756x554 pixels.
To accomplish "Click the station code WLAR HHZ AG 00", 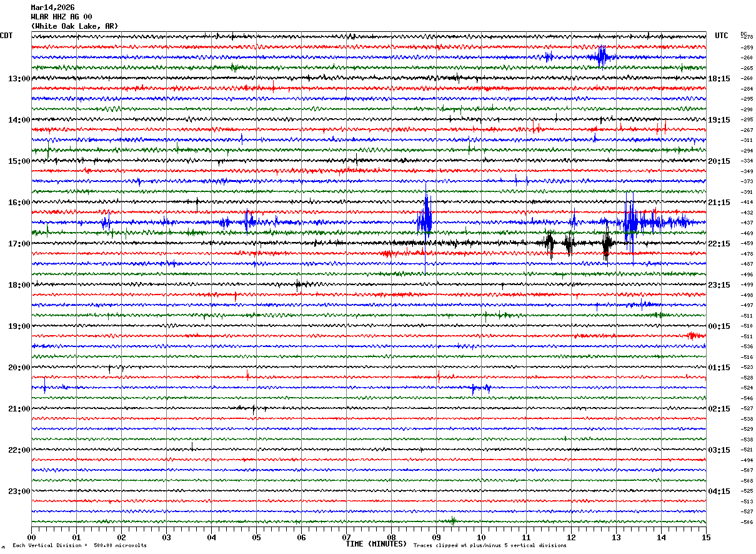I will pyautogui.click(x=61, y=17).
